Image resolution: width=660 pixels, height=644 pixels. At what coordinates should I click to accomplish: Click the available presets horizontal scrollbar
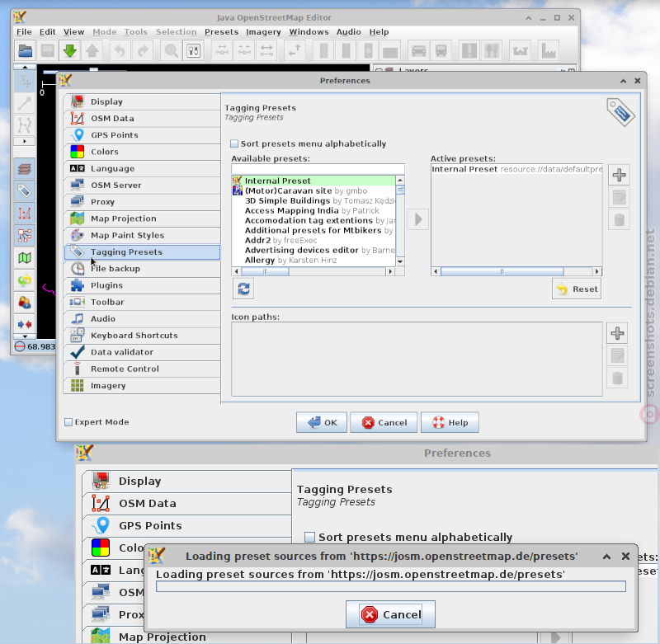314,272
